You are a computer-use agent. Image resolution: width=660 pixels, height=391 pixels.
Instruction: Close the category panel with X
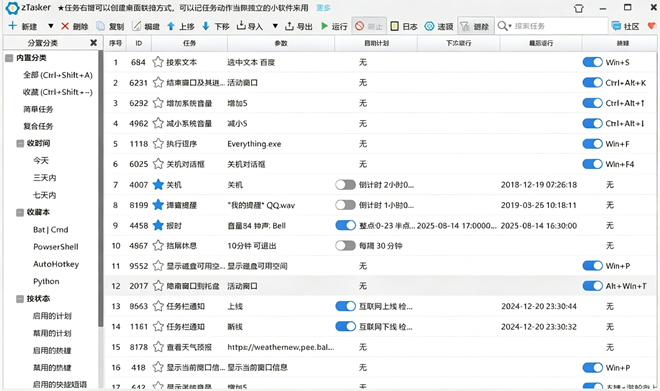93,43
